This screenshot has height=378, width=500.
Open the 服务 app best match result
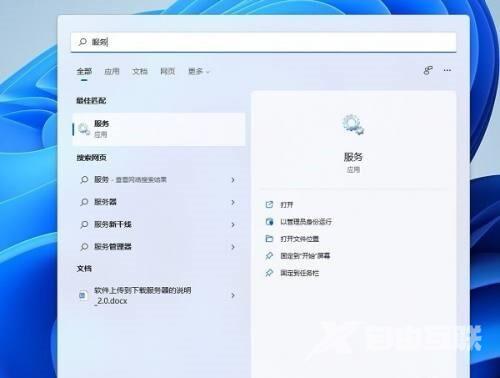pyautogui.click(x=159, y=129)
